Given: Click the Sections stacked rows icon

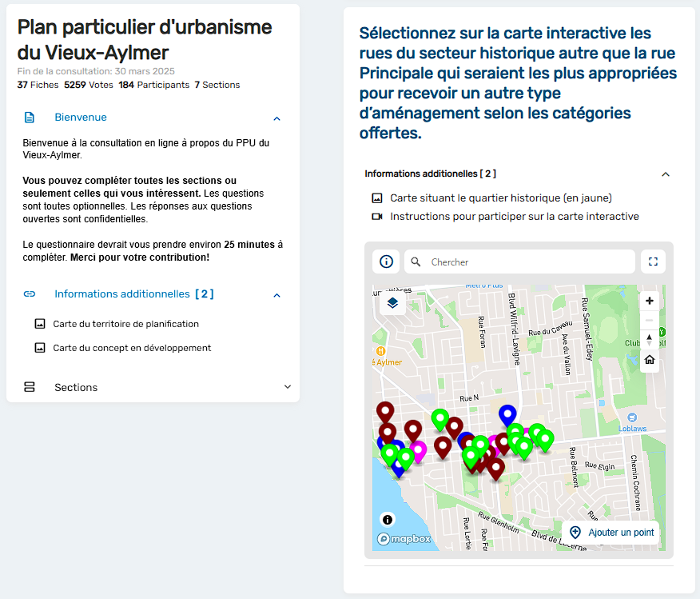Looking at the screenshot, I should (x=30, y=387).
